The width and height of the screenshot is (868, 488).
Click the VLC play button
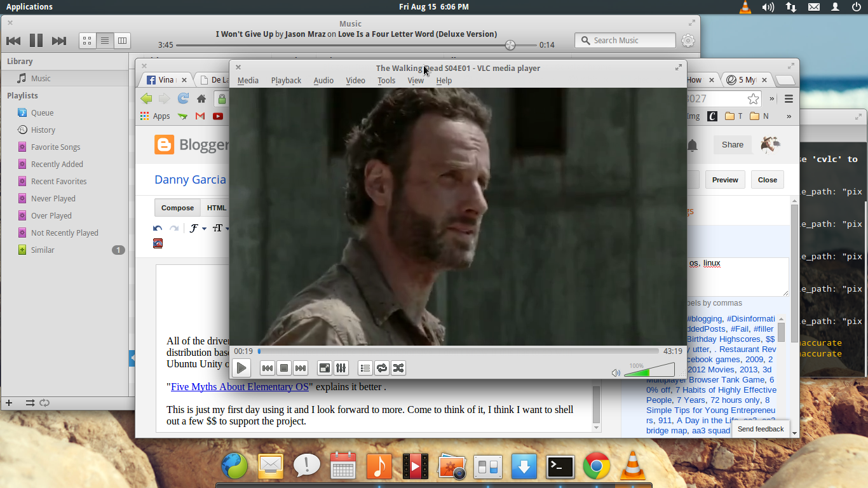[241, 368]
